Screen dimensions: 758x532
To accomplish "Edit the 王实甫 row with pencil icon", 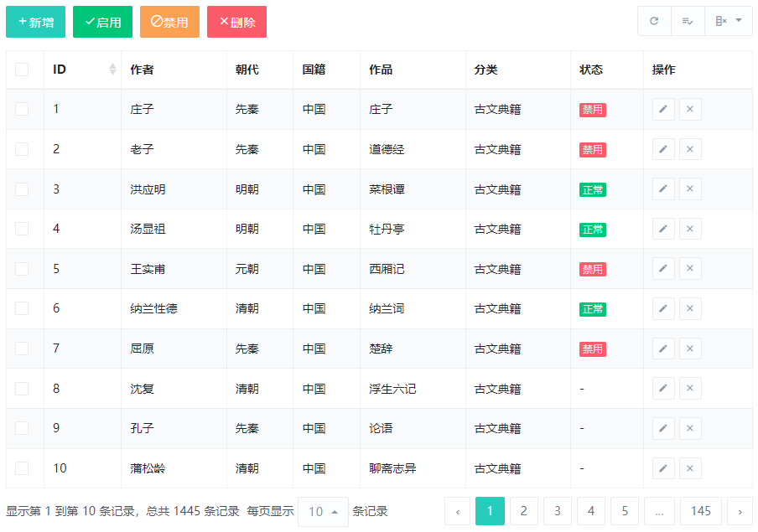I will pyautogui.click(x=663, y=269).
